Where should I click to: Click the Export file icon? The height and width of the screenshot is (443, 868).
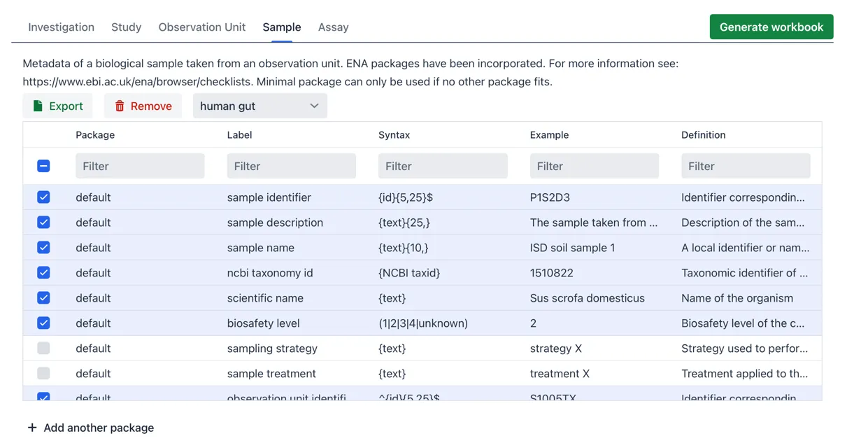pyautogui.click(x=38, y=106)
